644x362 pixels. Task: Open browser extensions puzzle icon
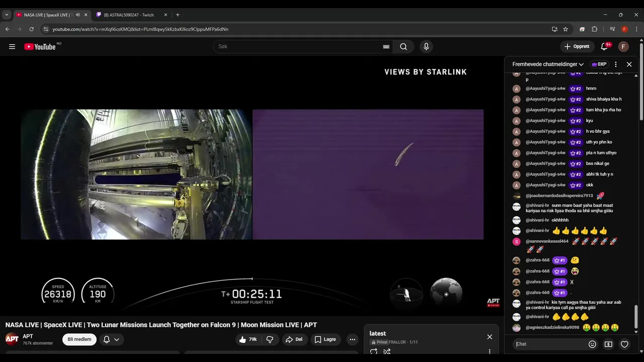coord(594,29)
